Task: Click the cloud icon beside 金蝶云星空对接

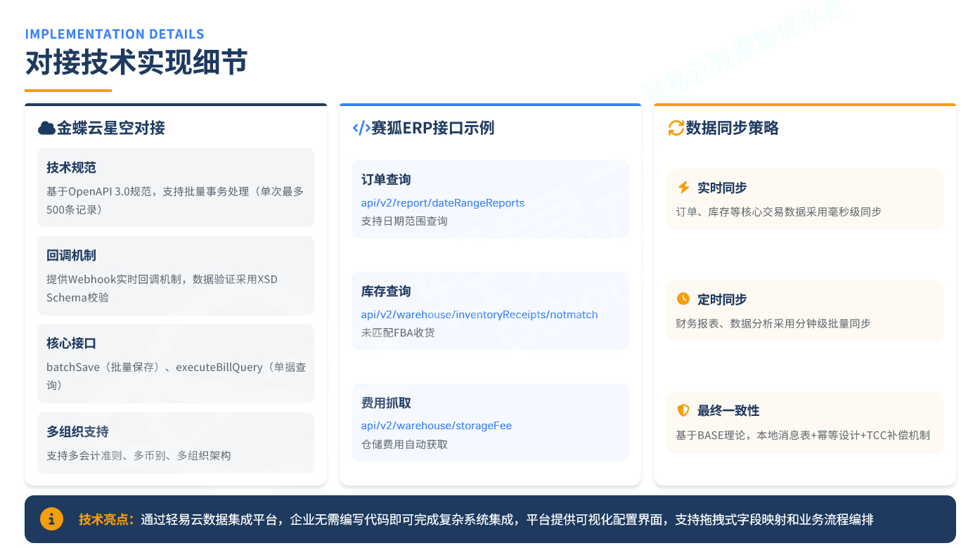Action: pos(46,128)
